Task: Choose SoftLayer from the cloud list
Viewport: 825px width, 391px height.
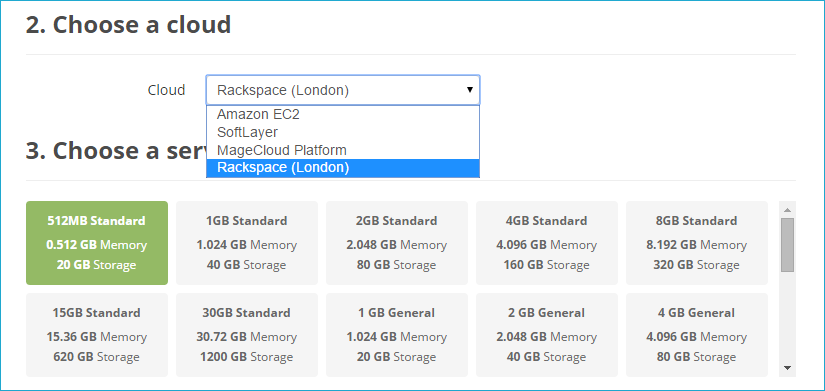Action: click(343, 132)
